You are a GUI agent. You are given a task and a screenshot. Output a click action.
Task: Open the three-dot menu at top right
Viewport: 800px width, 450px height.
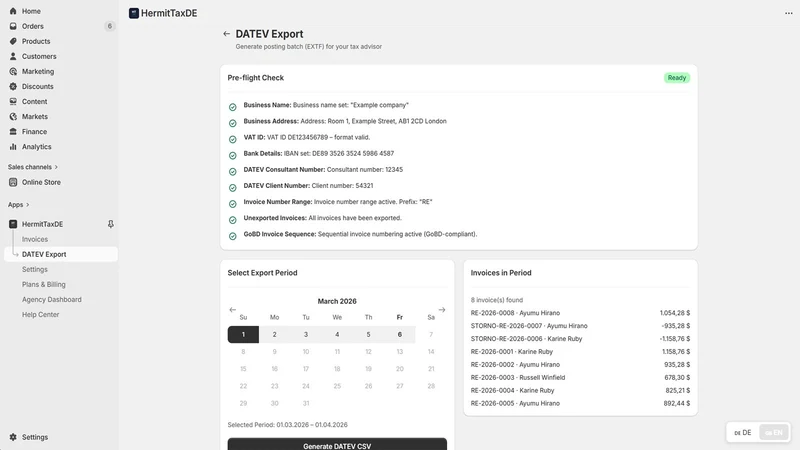pos(788,13)
